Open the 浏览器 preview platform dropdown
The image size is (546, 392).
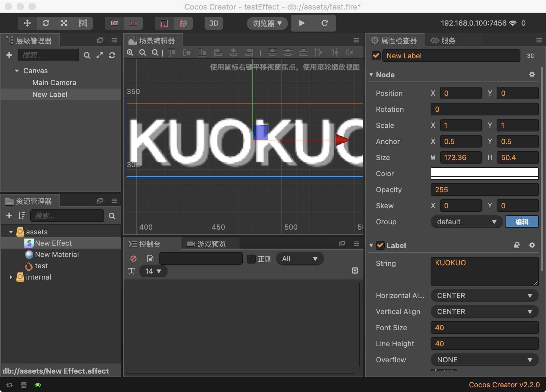click(x=267, y=23)
